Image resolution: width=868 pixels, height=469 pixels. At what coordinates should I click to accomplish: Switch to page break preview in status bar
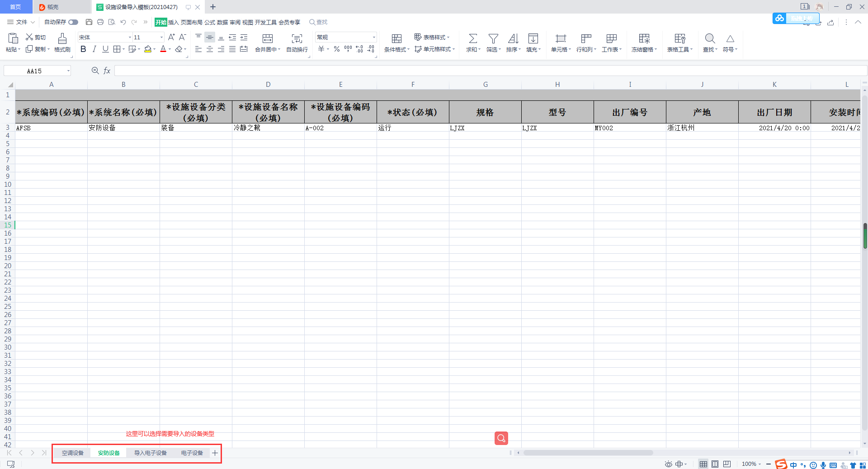(727, 464)
